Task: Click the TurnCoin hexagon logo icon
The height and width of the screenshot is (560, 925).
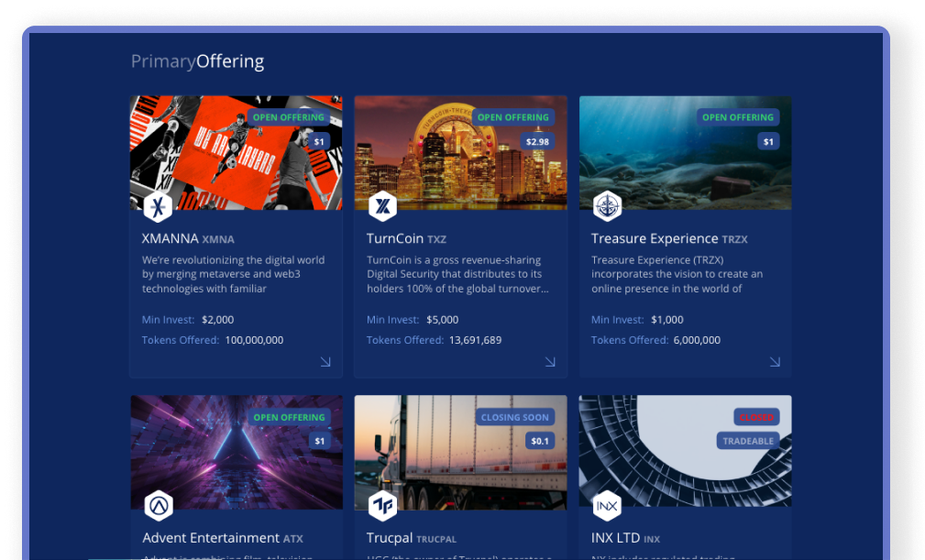Action: click(x=382, y=206)
